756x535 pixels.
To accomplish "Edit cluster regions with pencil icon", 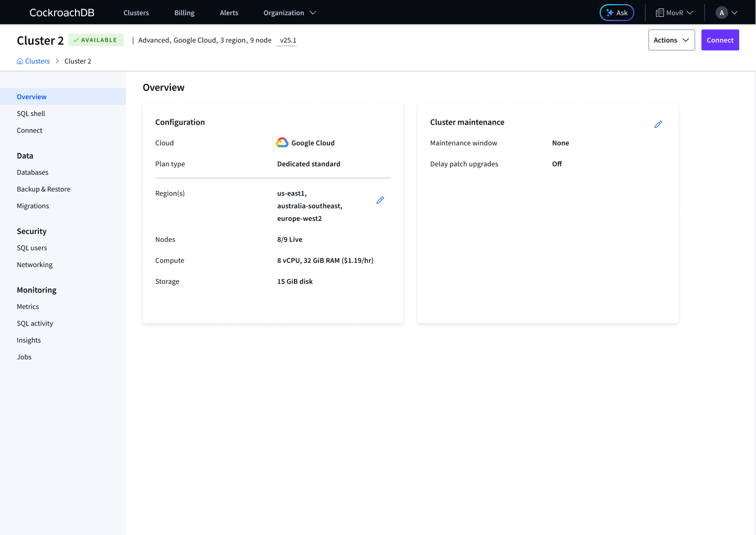I will (x=380, y=200).
